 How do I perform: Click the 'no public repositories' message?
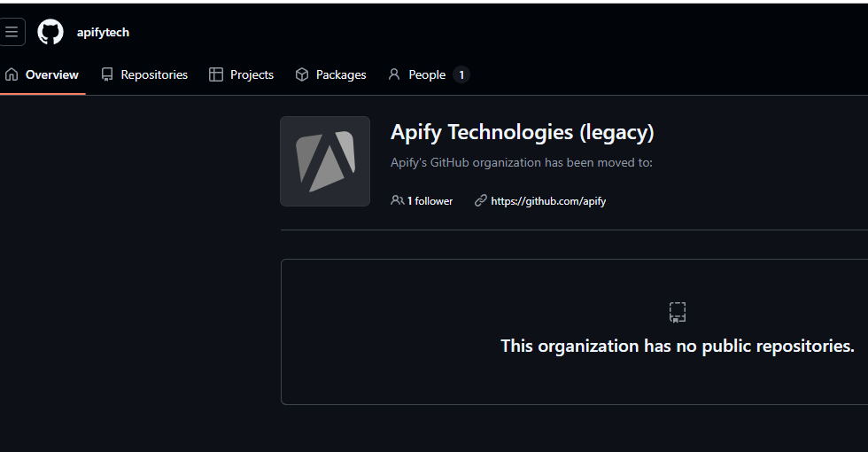pyautogui.click(x=678, y=347)
